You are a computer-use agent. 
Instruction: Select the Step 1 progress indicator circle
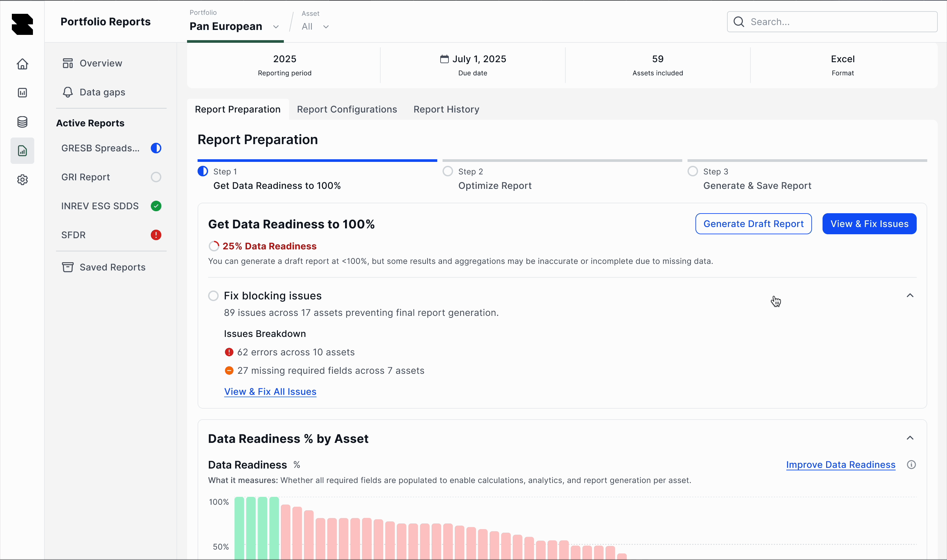tap(203, 171)
